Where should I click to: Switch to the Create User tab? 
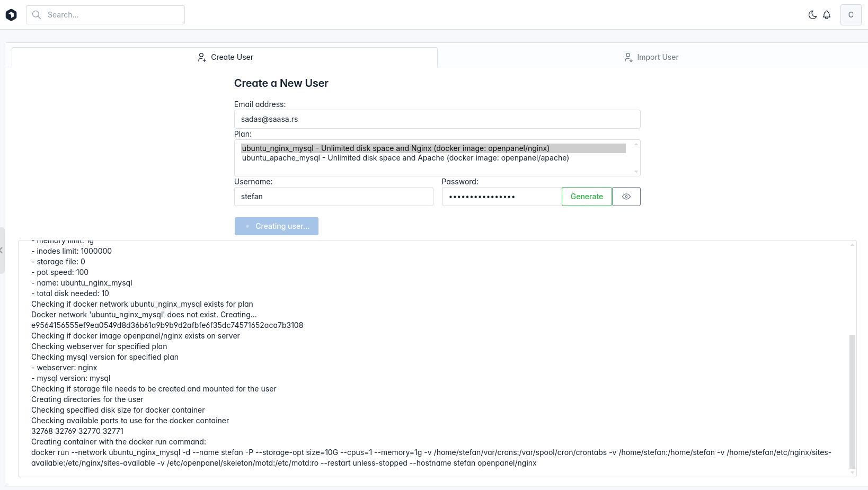tap(225, 57)
